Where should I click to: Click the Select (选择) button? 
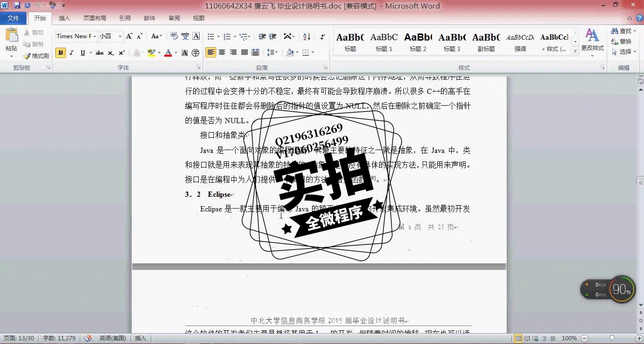623,51
